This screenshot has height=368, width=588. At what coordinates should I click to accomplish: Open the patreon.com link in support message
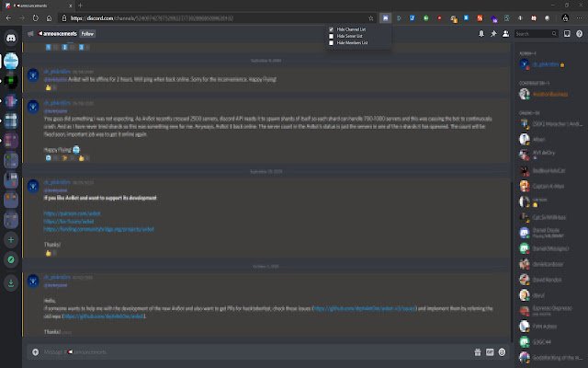pyautogui.click(x=72, y=213)
